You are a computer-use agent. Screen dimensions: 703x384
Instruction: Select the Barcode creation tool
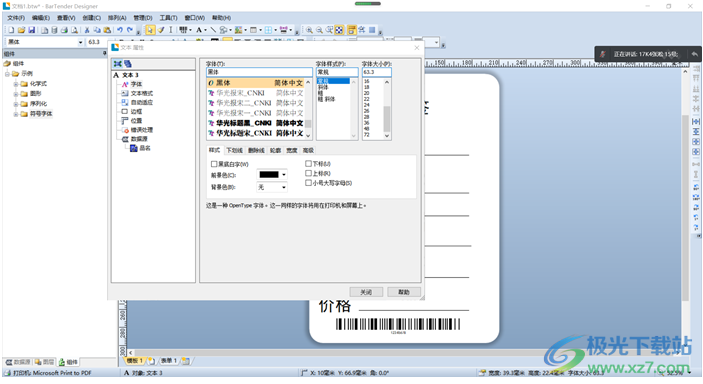pyautogui.click(x=183, y=30)
